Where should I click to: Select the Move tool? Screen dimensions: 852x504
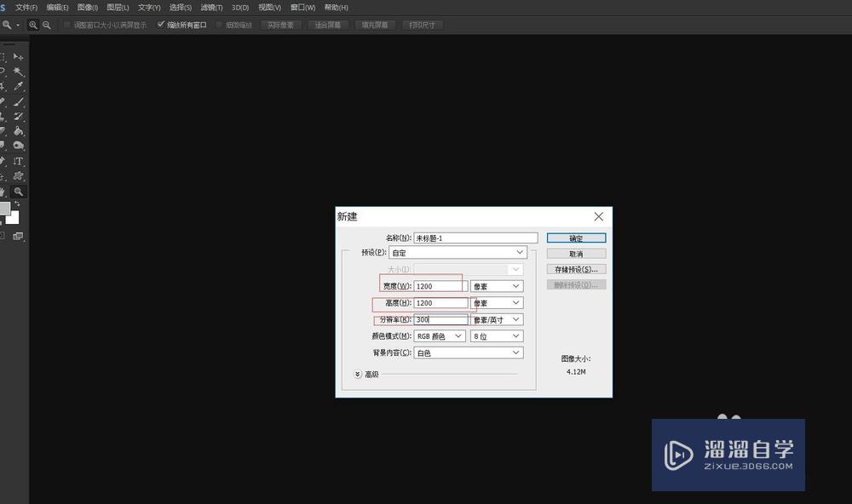point(19,56)
